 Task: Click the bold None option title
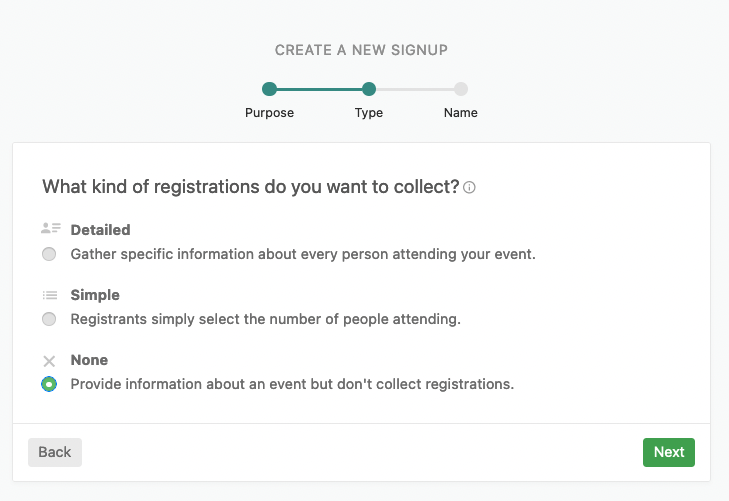click(89, 360)
